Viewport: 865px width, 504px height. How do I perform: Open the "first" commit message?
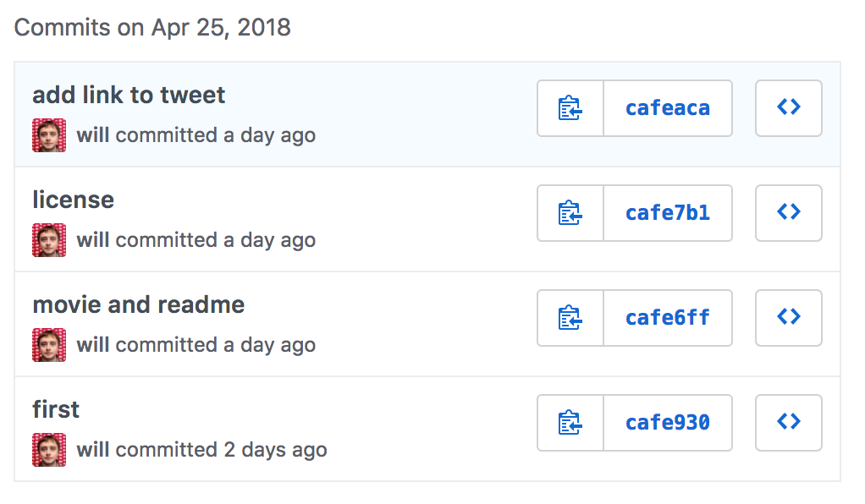tap(56, 409)
